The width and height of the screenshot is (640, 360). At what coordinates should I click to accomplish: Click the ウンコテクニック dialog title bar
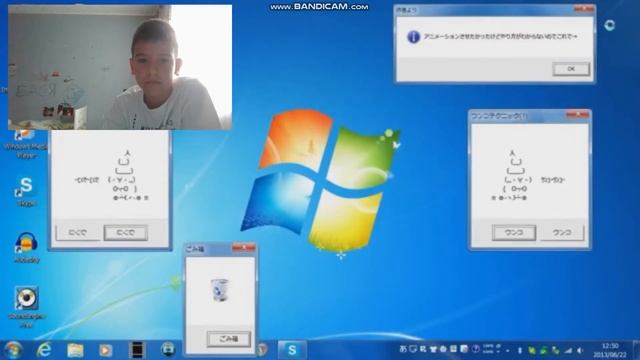(x=530, y=116)
